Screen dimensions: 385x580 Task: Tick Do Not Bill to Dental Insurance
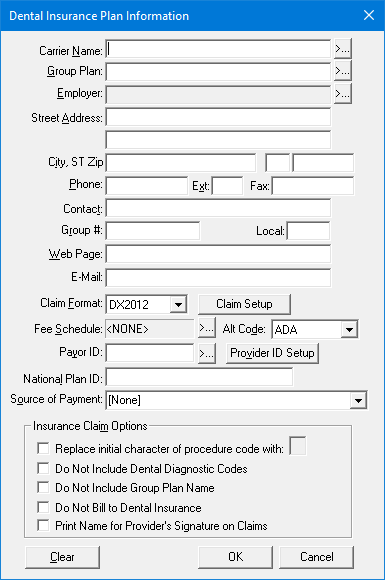tap(43, 507)
